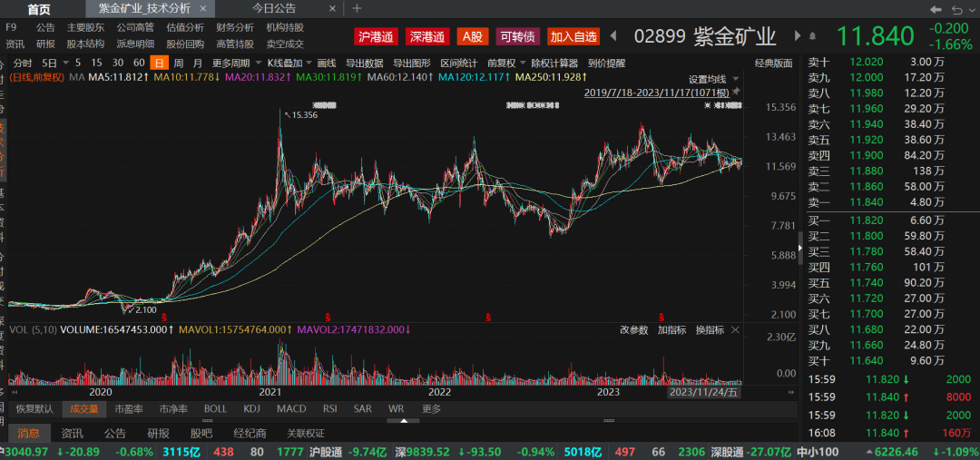Open 机构持股 in the info menu
Viewport: 980px width, 460px height.
(285, 27)
